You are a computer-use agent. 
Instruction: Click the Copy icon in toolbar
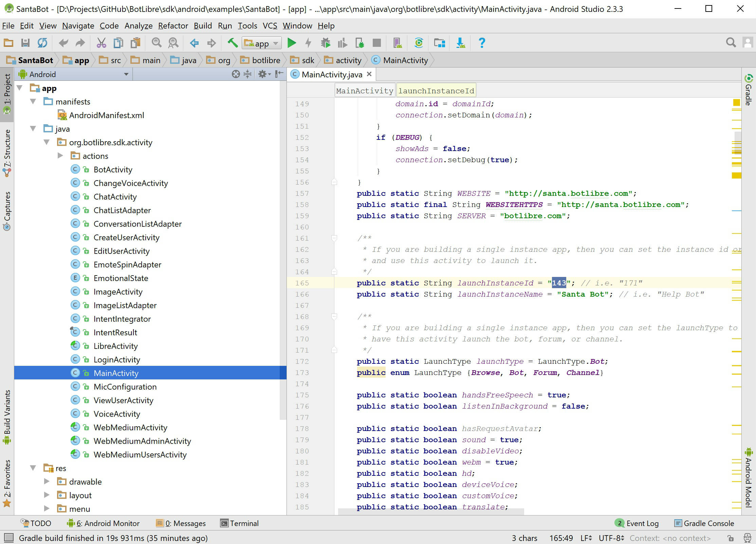pos(118,43)
